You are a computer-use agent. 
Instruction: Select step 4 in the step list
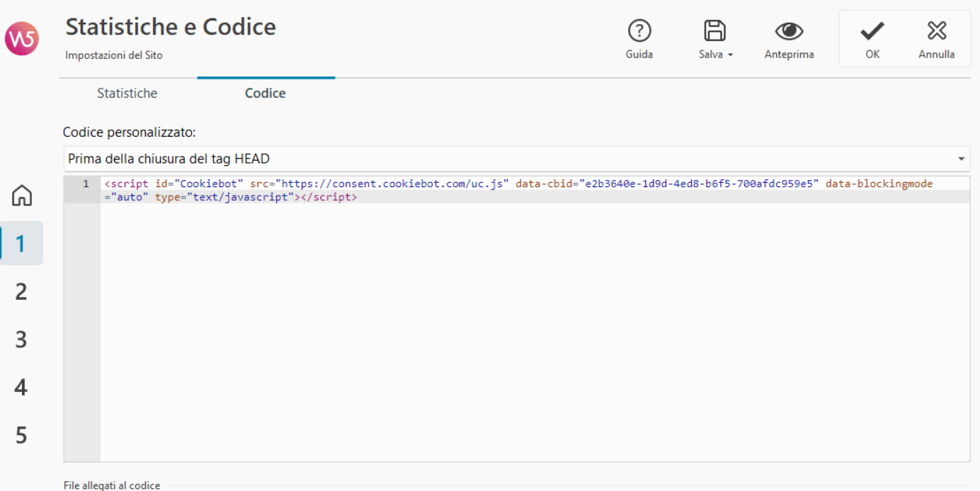tap(21, 388)
